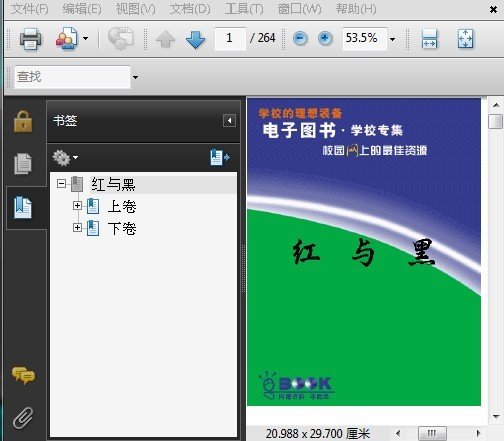Open the bookmarks gear options menu
504x441 pixels.
pos(65,157)
